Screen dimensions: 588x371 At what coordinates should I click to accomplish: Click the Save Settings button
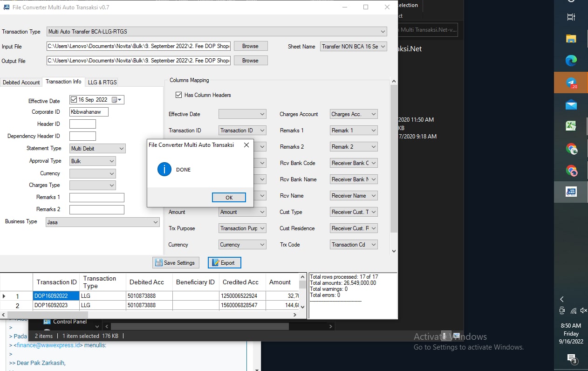click(176, 263)
